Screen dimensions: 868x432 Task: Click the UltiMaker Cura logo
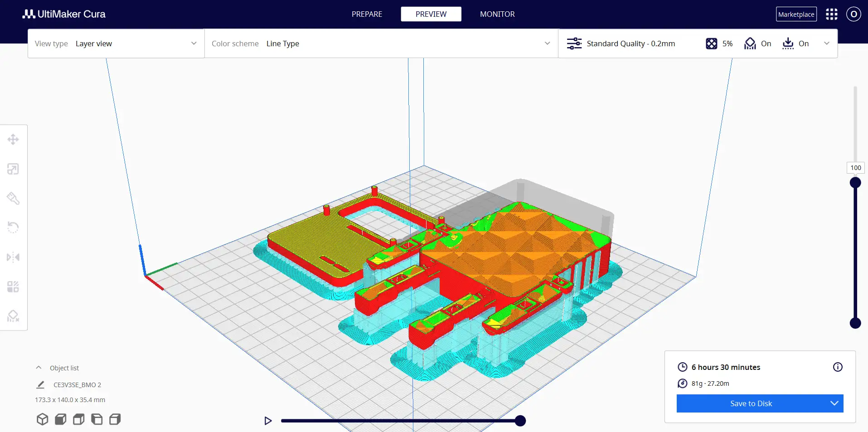(64, 14)
